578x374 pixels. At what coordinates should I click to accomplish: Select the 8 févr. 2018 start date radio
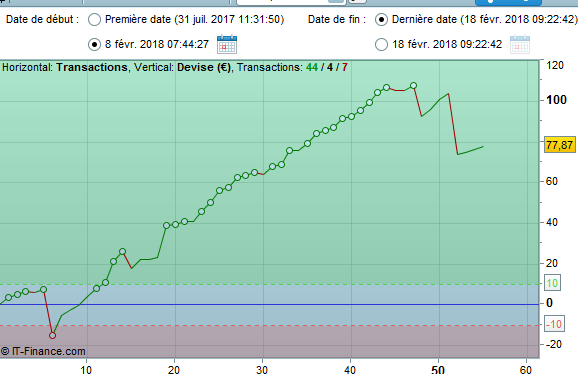(x=94, y=45)
